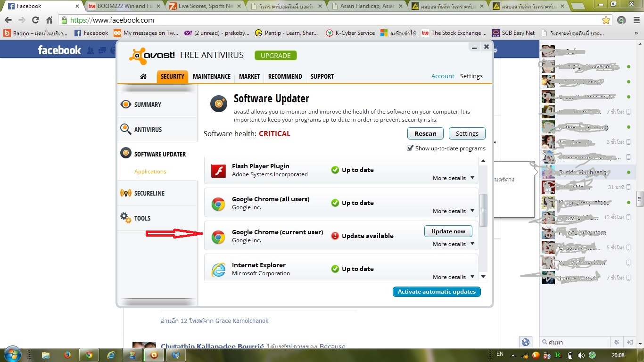Viewport: 644px width, 362px height.
Task: Click the volume icon in the system tray
Action: pyautogui.click(x=581, y=355)
